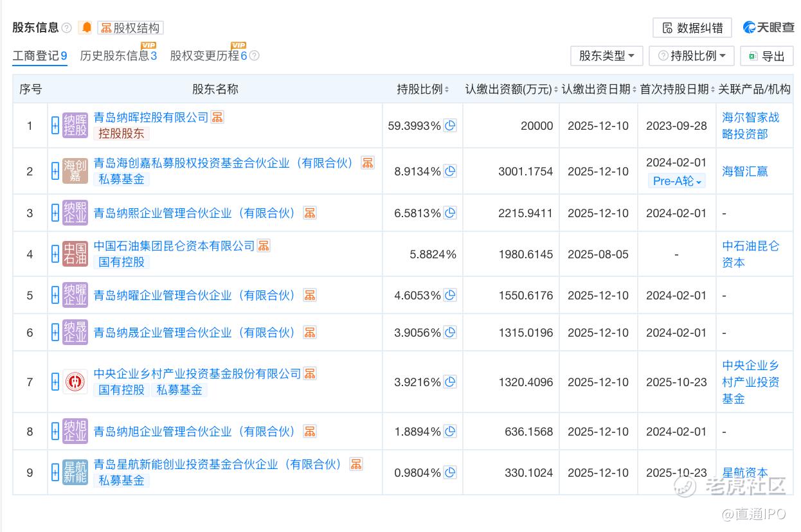Open equity structure icon next to 青岛纳旭
Screen dimensions: 801x532
click(x=310, y=431)
